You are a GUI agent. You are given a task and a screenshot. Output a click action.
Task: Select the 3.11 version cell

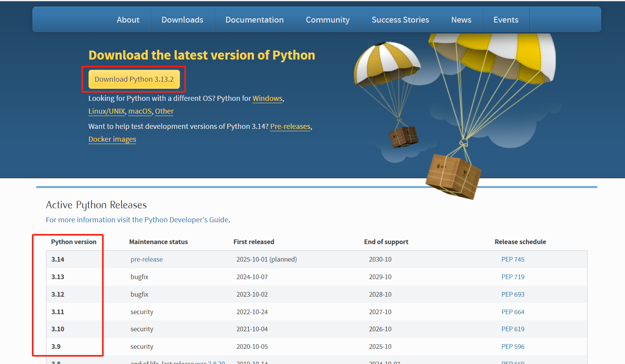(x=58, y=312)
